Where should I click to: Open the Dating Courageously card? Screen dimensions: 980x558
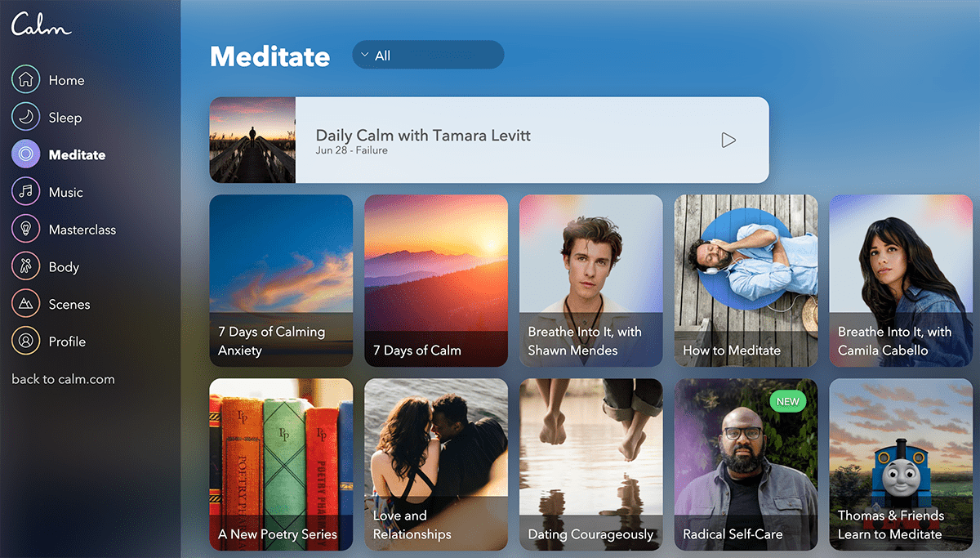coord(591,464)
